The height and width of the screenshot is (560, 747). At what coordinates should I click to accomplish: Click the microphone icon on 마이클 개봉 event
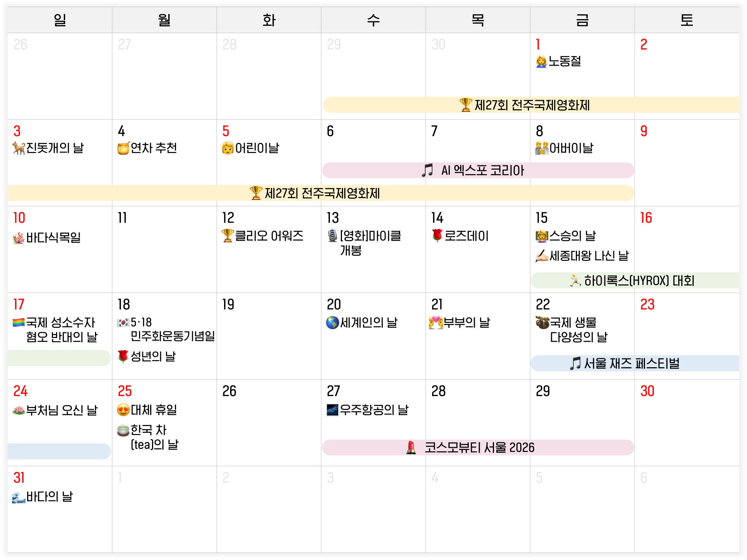(332, 236)
